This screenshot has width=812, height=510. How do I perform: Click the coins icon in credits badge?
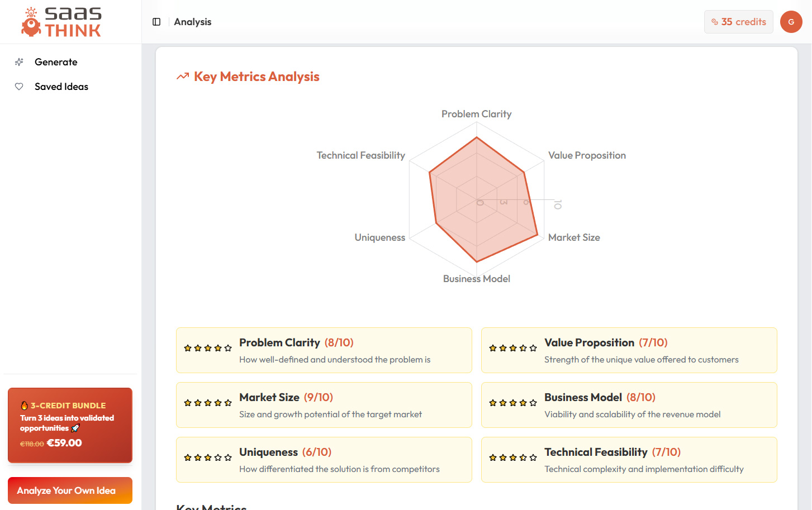coord(715,22)
